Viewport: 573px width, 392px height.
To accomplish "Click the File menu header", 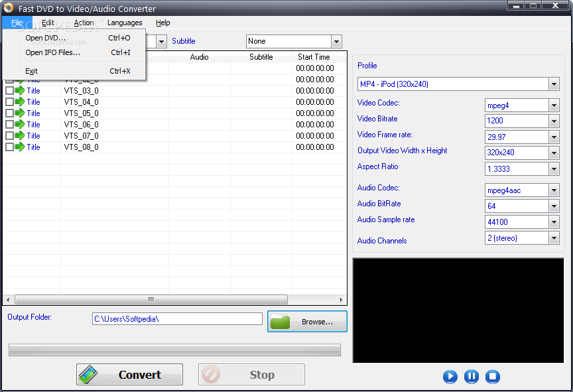I will tap(17, 23).
